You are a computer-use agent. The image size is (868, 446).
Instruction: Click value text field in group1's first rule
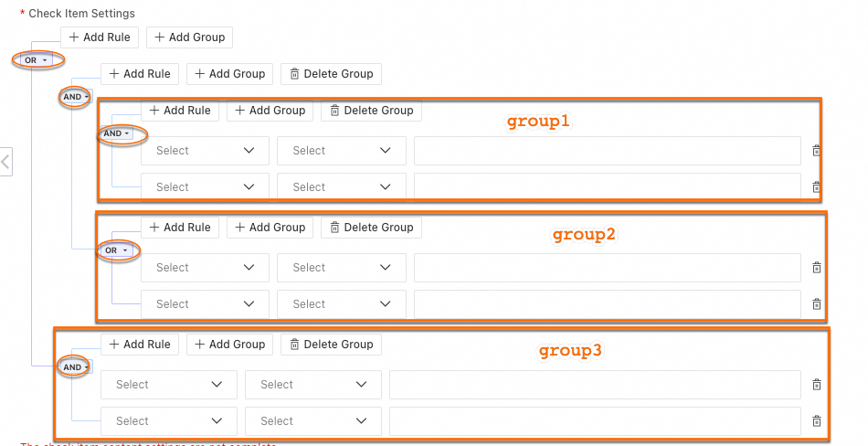point(607,151)
